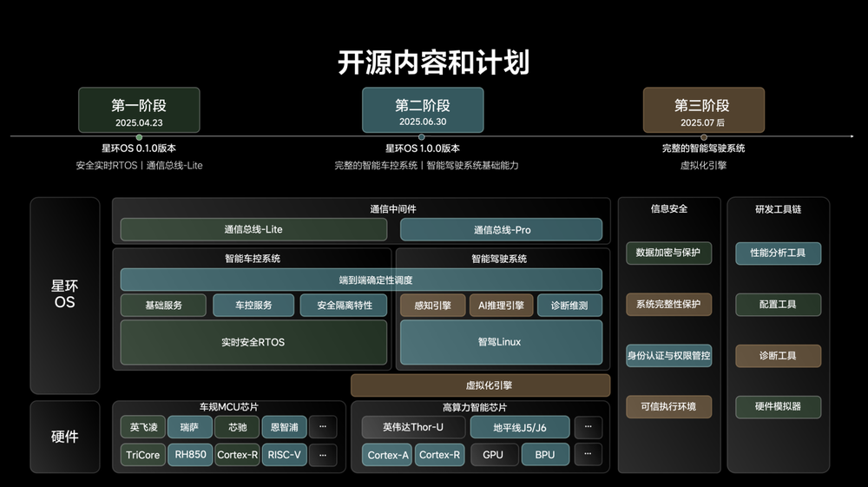This screenshot has width=868, height=487.
Task: Click the 通信总线-Pro block
Action: coord(501,230)
